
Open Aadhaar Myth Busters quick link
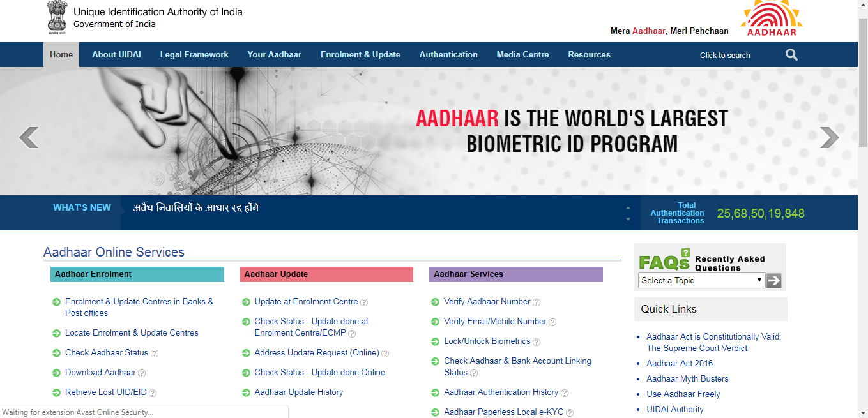point(687,378)
